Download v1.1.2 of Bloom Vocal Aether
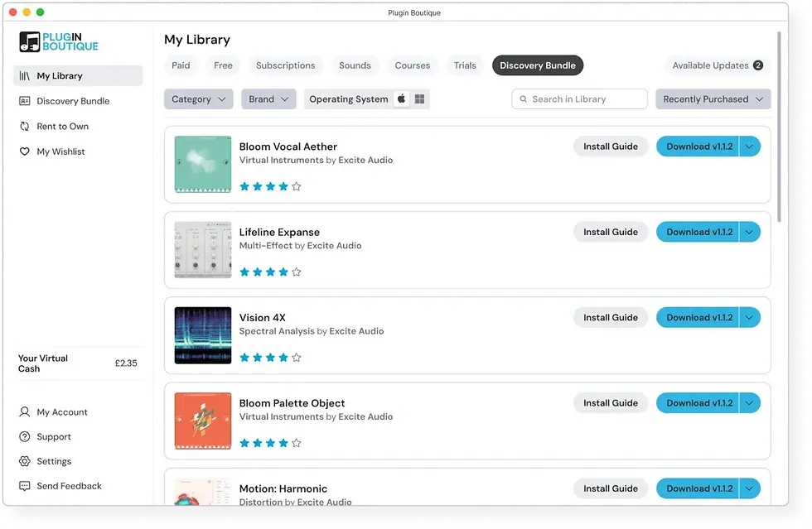 tap(698, 147)
